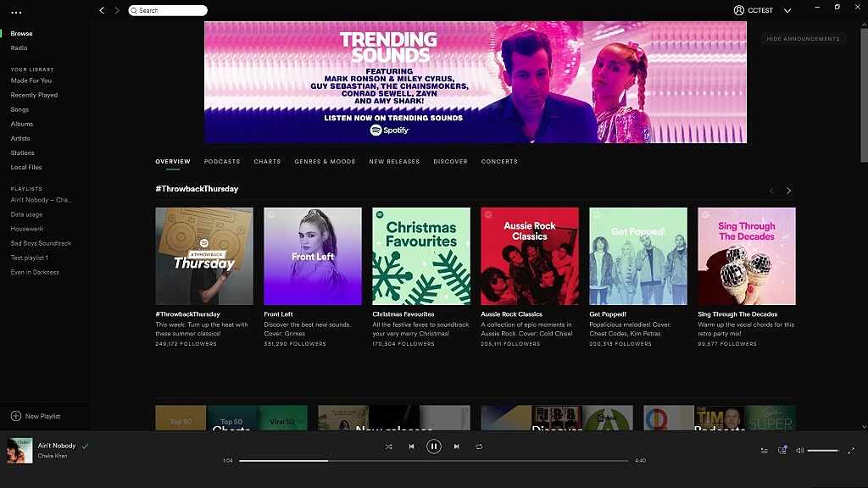Click the volume speaker icon
The height and width of the screenshot is (488, 868).
tap(800, 450)
